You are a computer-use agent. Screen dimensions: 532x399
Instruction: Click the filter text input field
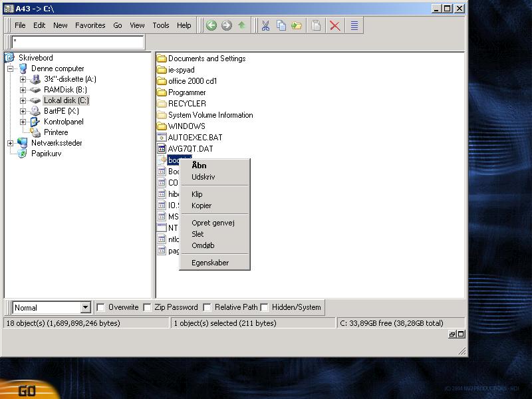coord(78,43)
